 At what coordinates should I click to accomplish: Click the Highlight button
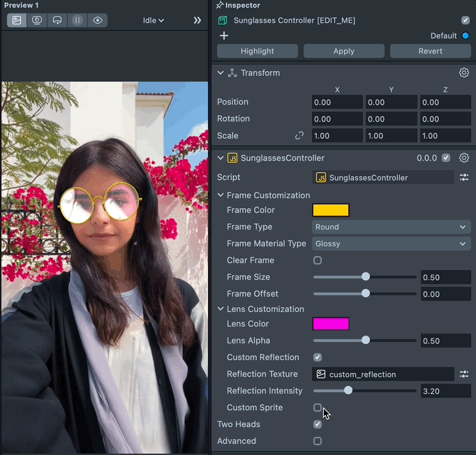258,51
